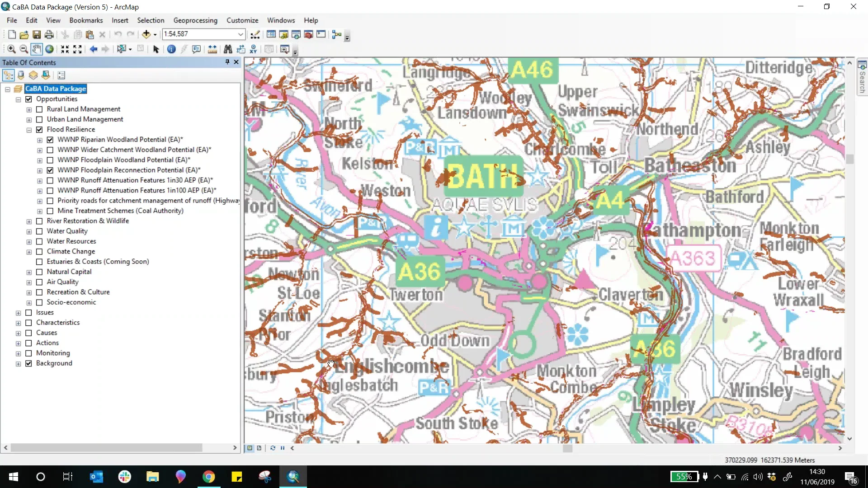868x488 pixels.
Task: Switch to List By Source view
Action: point(21,75)
